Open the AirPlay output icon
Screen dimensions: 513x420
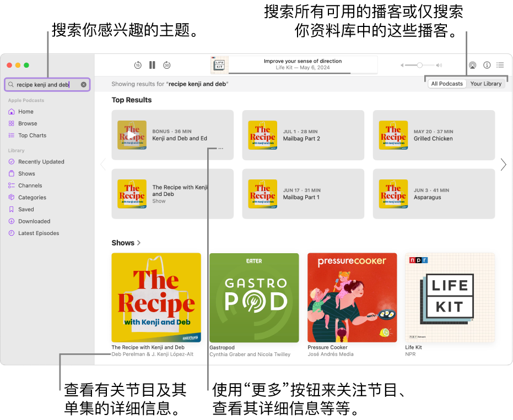pyautogui.click(x=472, y=65)
